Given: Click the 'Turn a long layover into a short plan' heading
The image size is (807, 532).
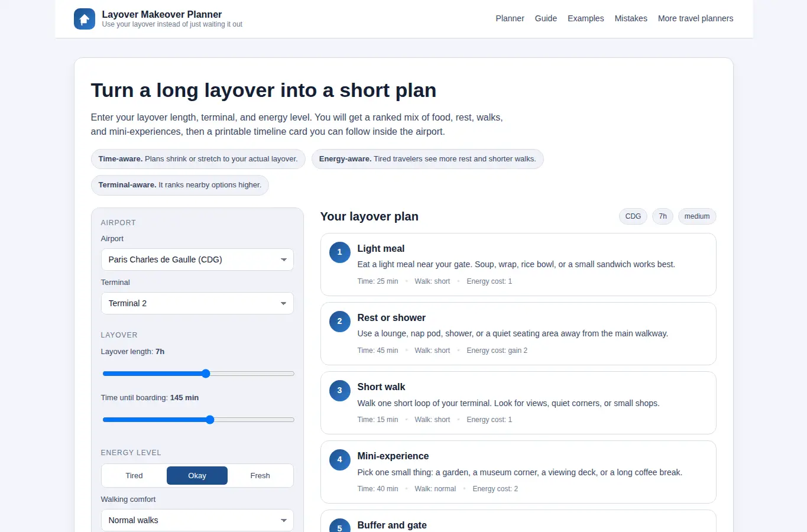Looking at the screenshot, I should [x=263, y=90].
